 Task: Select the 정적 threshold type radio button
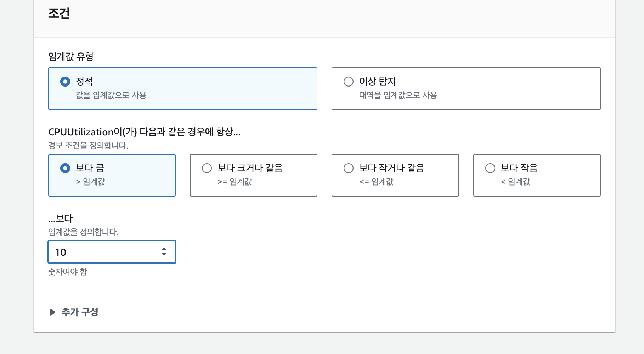pos(65,82)
